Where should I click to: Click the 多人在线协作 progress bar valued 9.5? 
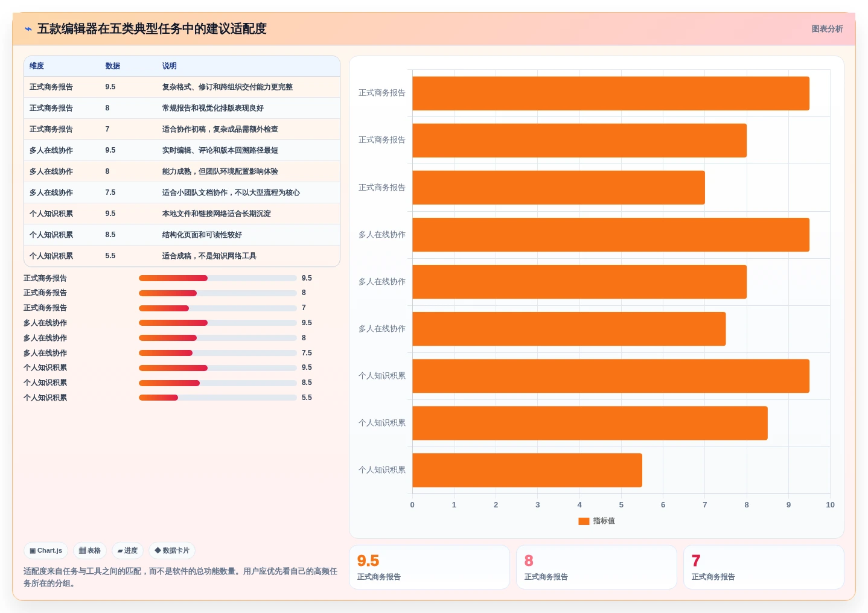[218, 323]
